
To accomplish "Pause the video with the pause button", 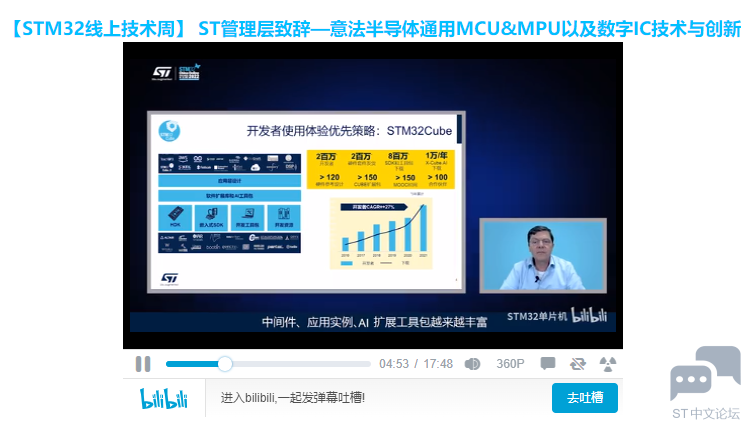I will pos(143,364).
